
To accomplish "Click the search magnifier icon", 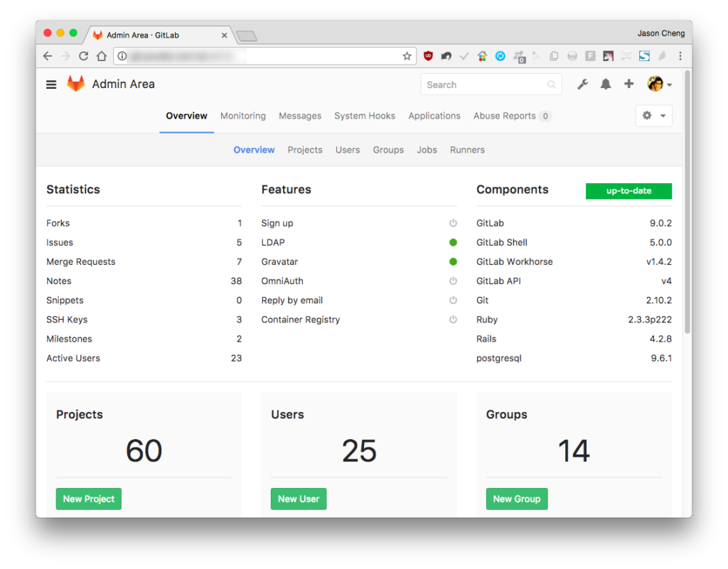I will pyautogui.click(x=551, y=85).
